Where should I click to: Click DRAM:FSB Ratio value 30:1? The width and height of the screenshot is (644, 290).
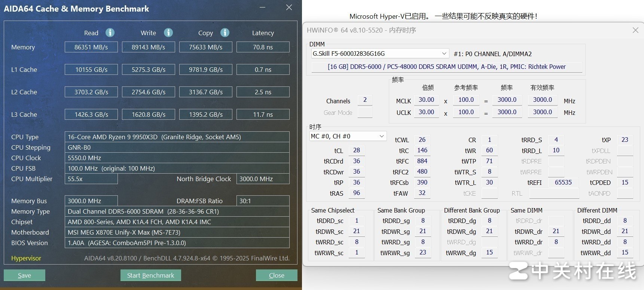tap(263, 201)
